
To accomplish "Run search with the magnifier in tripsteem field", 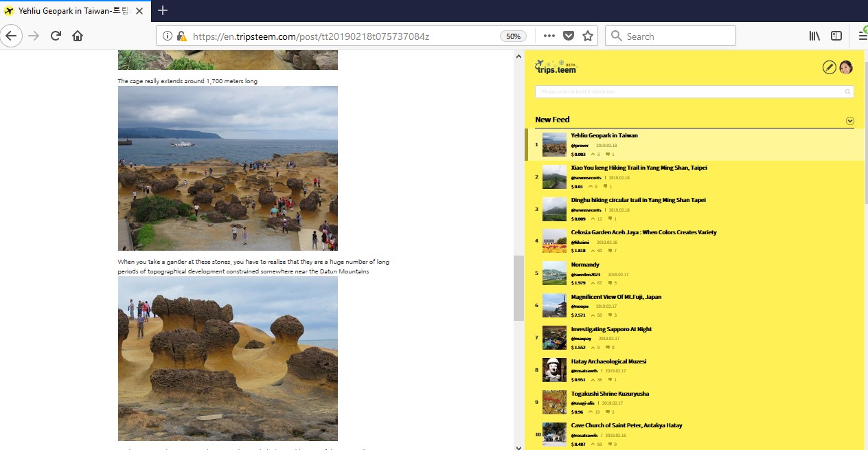I will point(849,91).
